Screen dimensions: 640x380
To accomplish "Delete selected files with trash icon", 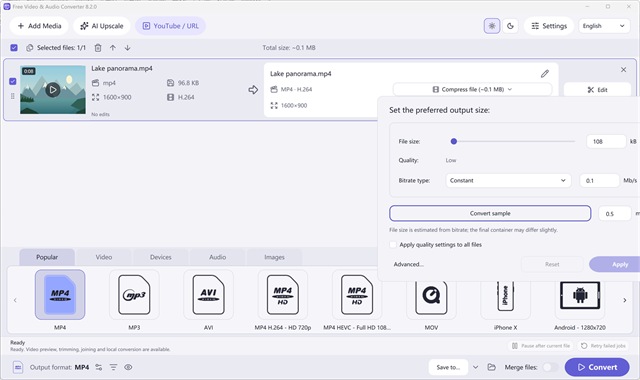I will [x=98, y=48].
